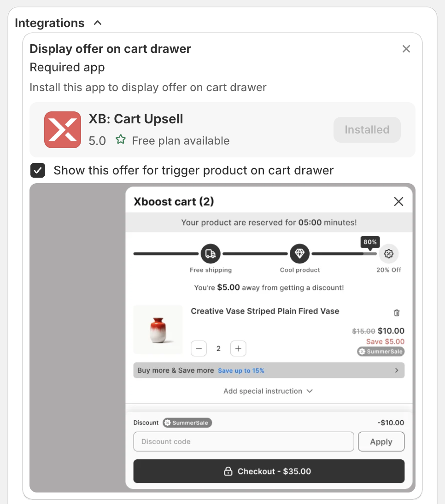Delete the Creative Vase item with trash icon
Screen dimensions: 445x504
(x=397, y=313)
